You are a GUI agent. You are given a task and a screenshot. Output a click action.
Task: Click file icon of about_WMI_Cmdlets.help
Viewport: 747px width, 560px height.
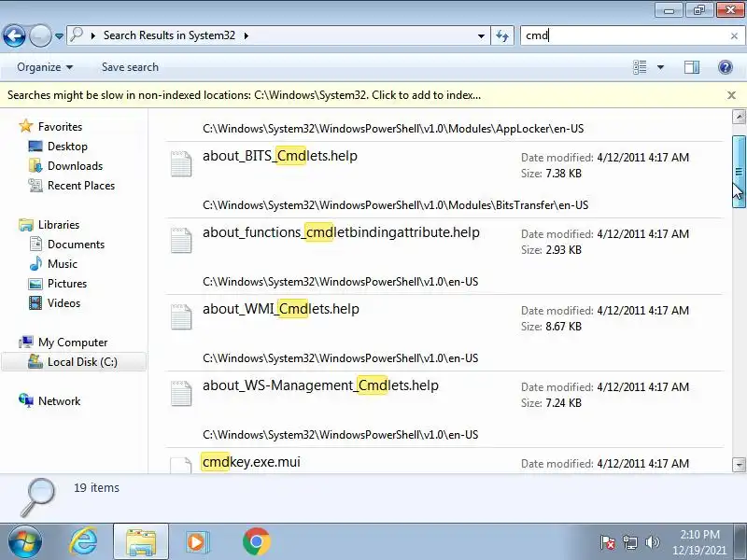point(181,316)
